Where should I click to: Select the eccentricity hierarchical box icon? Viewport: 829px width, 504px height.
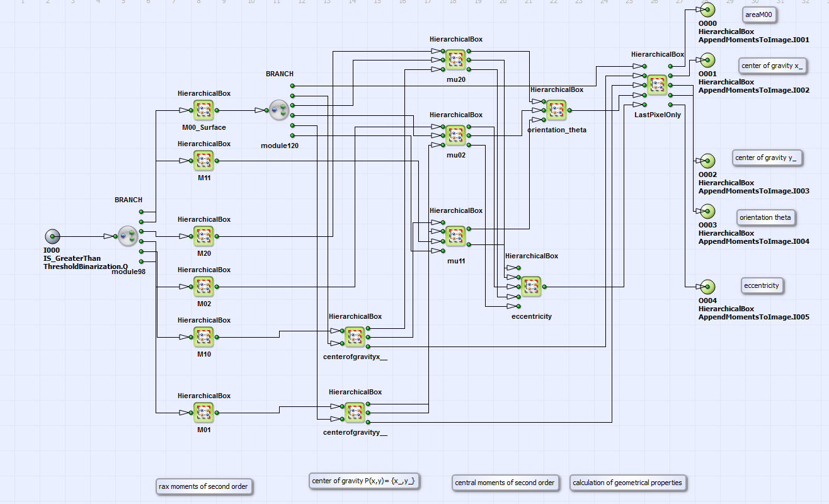click(x=531, y=287)
